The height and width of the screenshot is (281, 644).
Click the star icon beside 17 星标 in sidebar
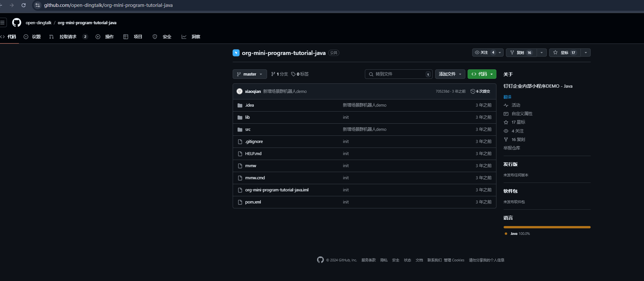pos(506,122)
